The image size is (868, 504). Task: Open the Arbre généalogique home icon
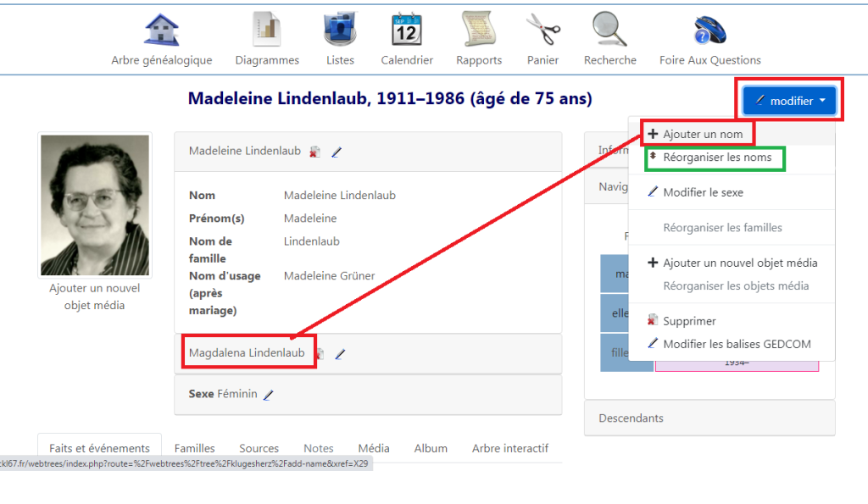[161, 30]
